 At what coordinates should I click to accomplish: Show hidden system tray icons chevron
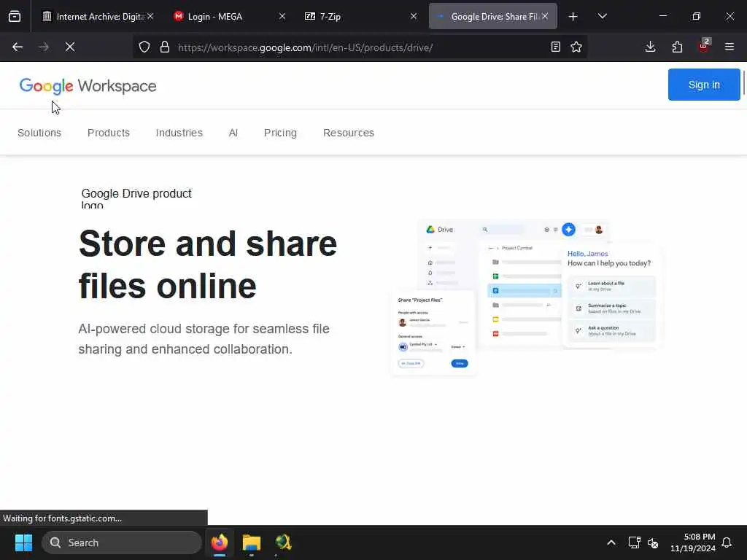point(611,542)
